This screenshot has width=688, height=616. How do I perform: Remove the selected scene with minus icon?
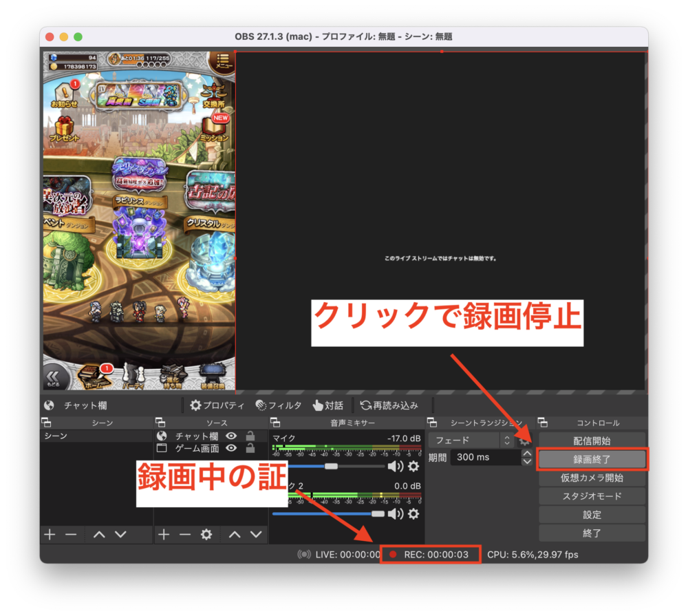tap(71, 534)
